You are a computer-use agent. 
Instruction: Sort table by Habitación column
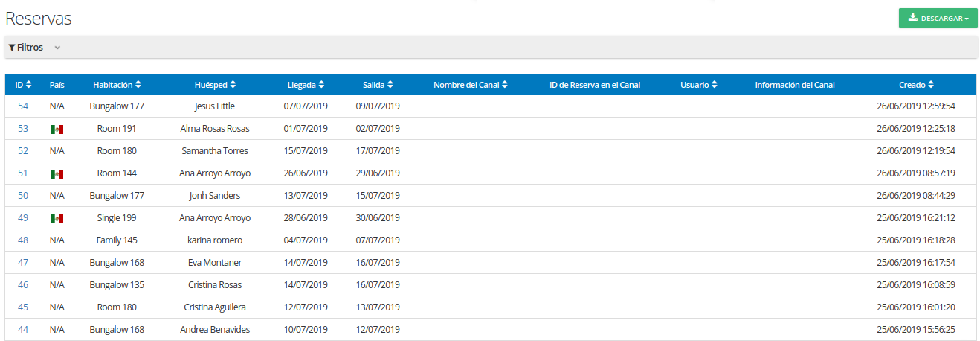pos(117,85)
